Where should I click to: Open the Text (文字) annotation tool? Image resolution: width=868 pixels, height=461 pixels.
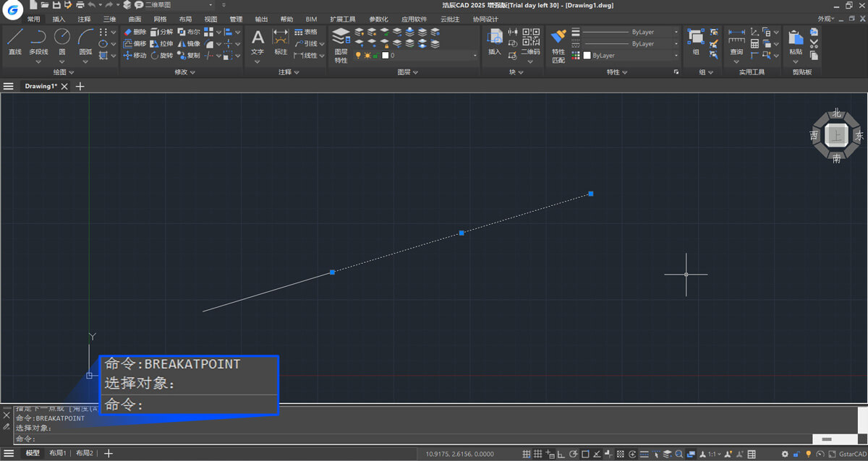click(x=258, y=42)
